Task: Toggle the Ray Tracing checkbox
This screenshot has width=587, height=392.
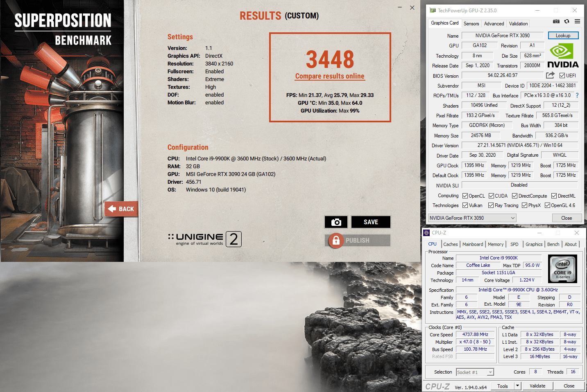Action: click(x=491, y=205)
